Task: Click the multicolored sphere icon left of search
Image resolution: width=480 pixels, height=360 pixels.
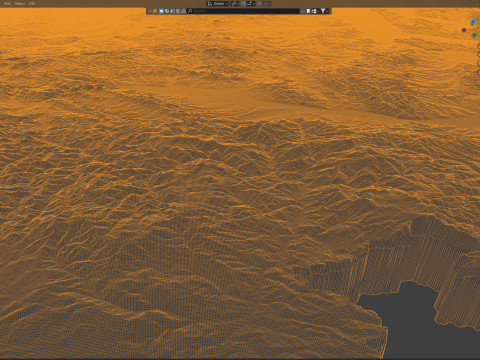Action: (155, 11)
